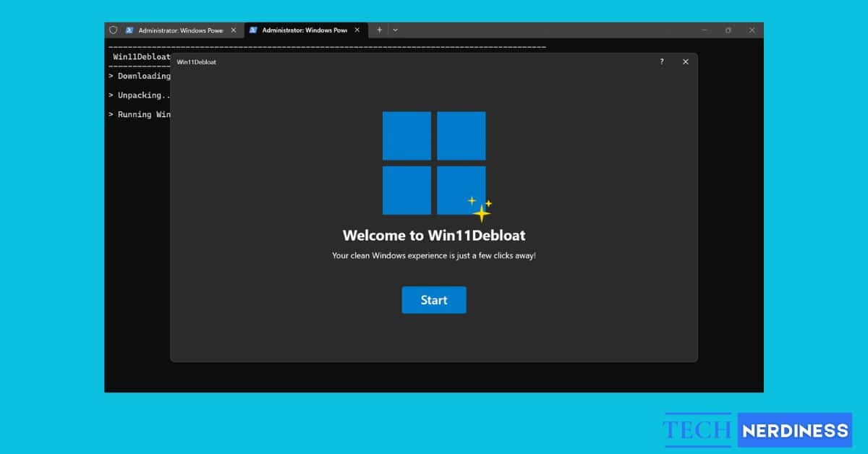Click the Windows logo inside the dialog
Screen dimensions: 868x454
433,162
